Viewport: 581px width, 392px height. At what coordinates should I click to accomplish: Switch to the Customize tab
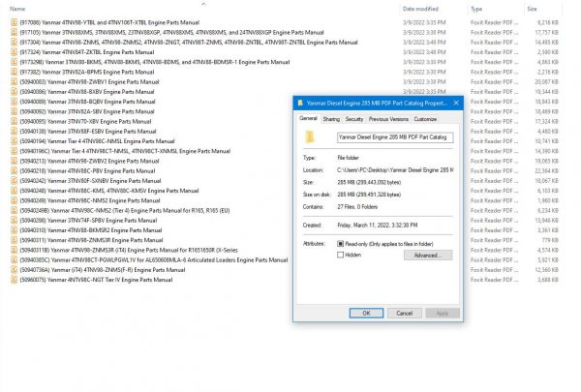[425, 119]
